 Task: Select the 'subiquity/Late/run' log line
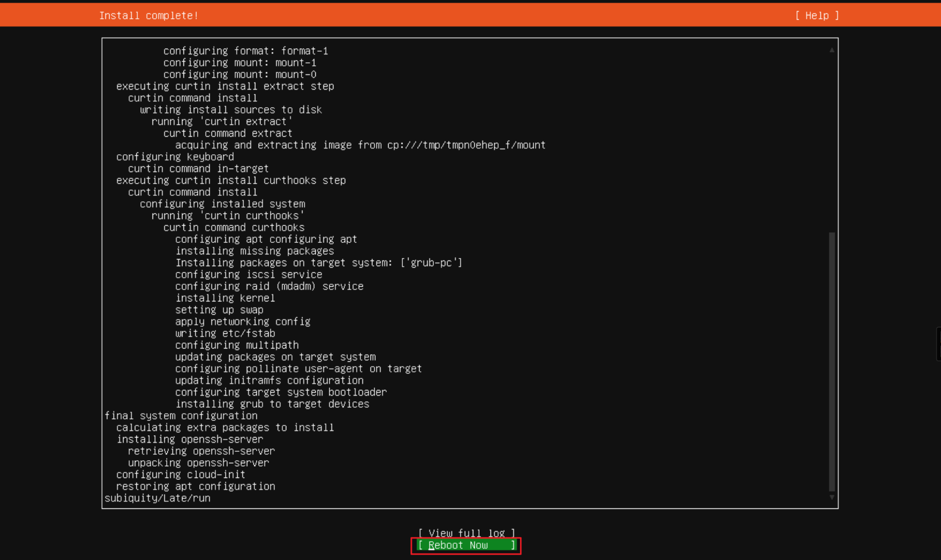157,498
